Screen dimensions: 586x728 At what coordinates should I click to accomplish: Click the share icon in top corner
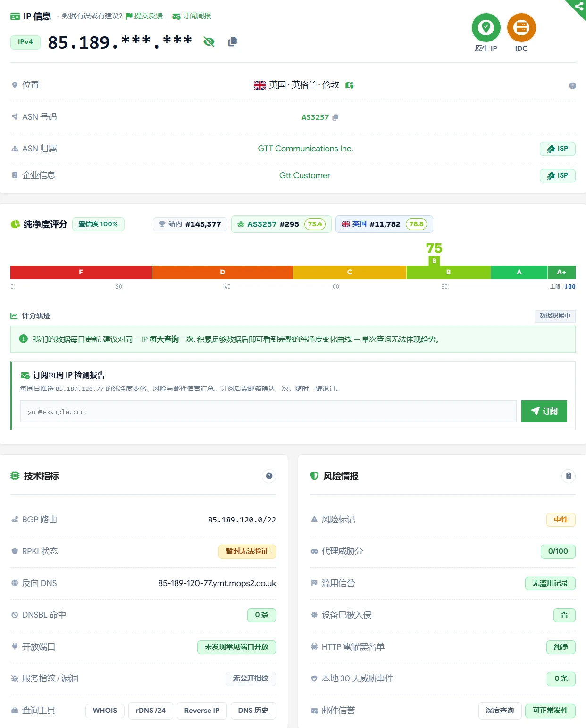point(579,7)
